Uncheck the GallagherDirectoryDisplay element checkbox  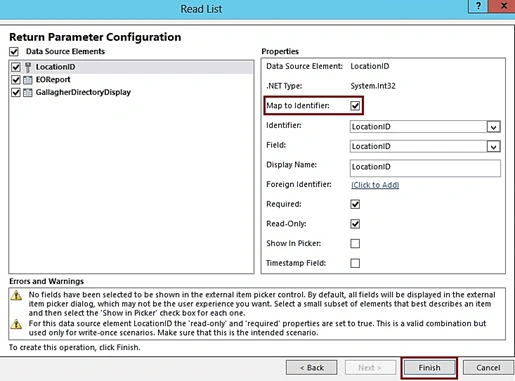[x=16, y=92]
